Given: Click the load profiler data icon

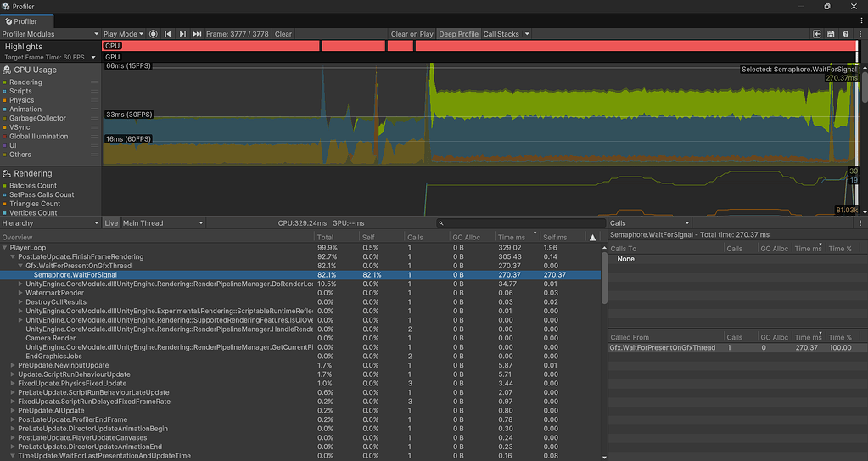Looking at the screenshot, I should coord(817,34).
